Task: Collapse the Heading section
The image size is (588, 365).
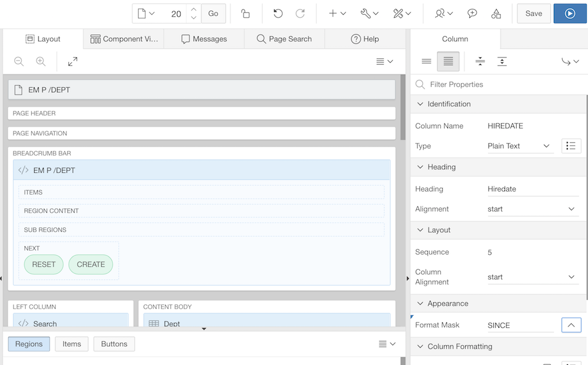Action: pyautogui.click(x=420, y=167)
